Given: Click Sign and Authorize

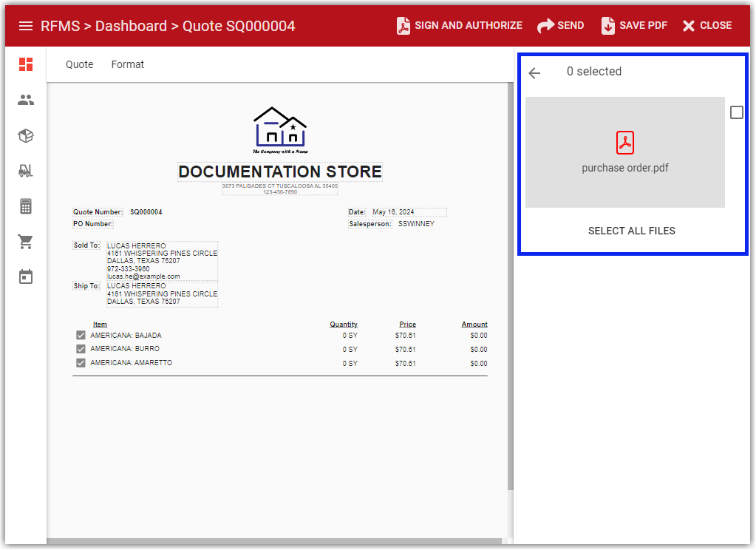Looking at the screenshot, I should point(460,26).
